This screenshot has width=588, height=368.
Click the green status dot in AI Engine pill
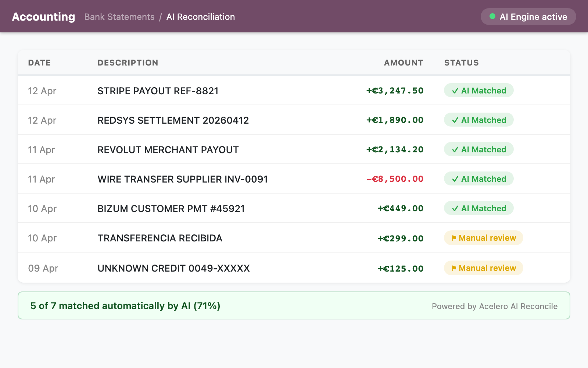click(493, 16)
